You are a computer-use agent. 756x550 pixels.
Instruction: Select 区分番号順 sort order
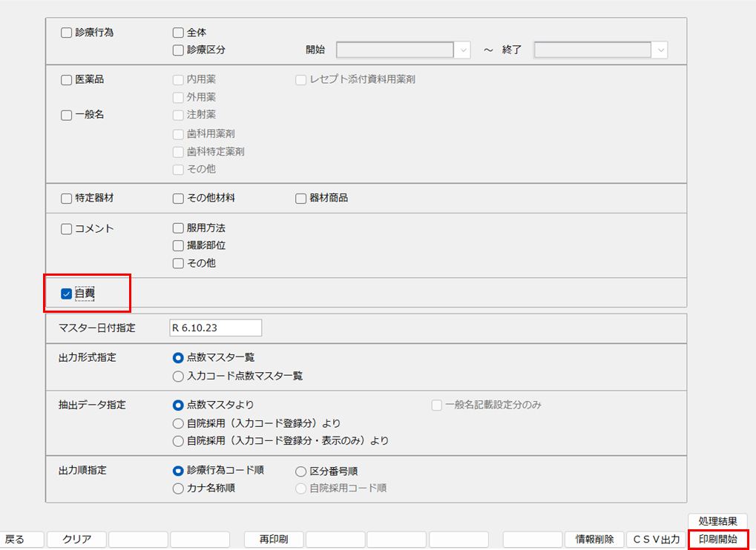click(301, 471)
